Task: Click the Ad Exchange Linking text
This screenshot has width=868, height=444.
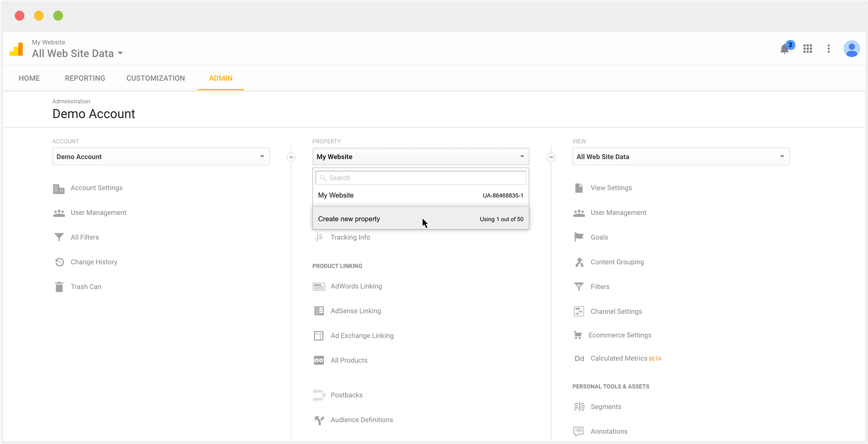Action: (362, 336)
